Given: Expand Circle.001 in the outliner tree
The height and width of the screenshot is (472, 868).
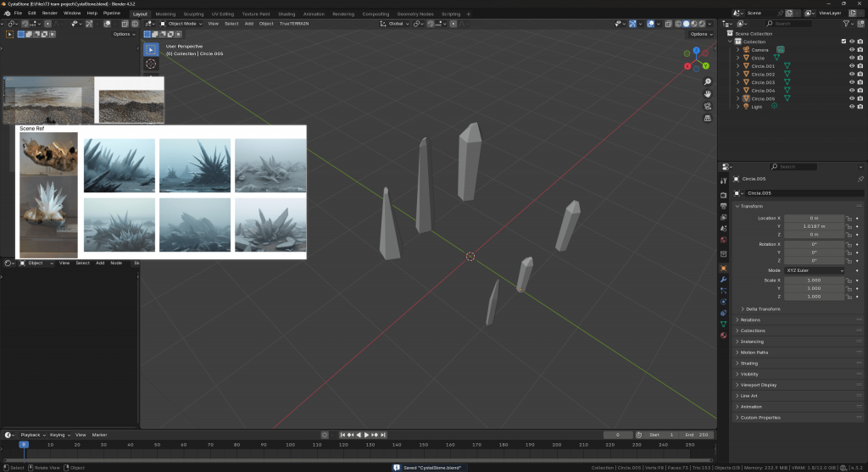Looking at the screenshot, I should [x=737, y=66].
